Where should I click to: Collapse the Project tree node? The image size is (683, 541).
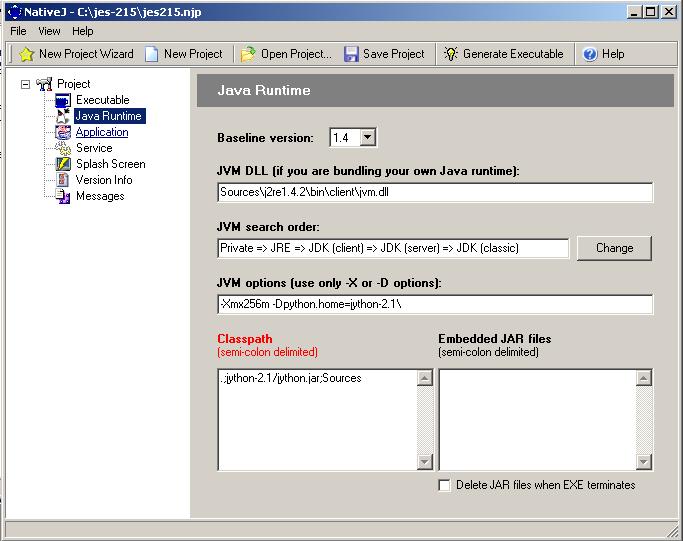click(x=25, y=84)
